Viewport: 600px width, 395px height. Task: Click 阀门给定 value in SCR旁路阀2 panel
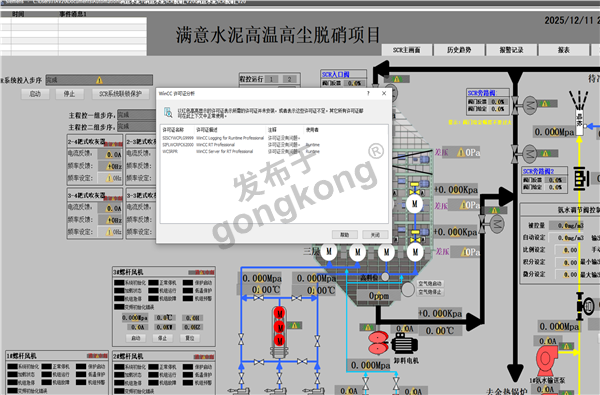[x=555, y=187]
